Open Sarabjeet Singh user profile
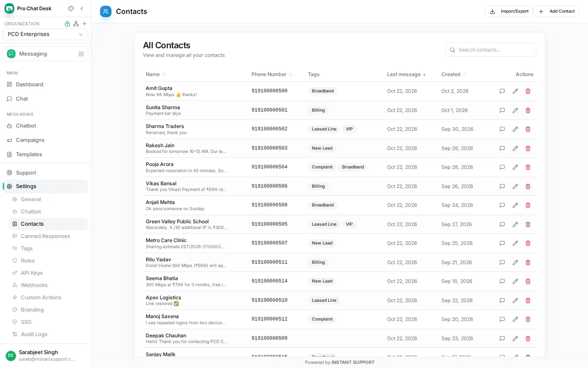The width and height of the screenshot is (588, 368). 45,356
